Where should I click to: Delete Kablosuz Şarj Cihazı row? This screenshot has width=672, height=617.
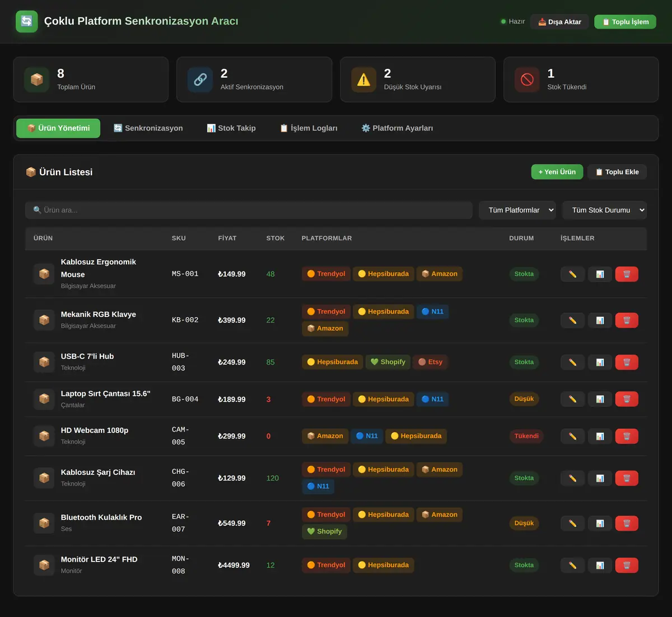point(627,478)
